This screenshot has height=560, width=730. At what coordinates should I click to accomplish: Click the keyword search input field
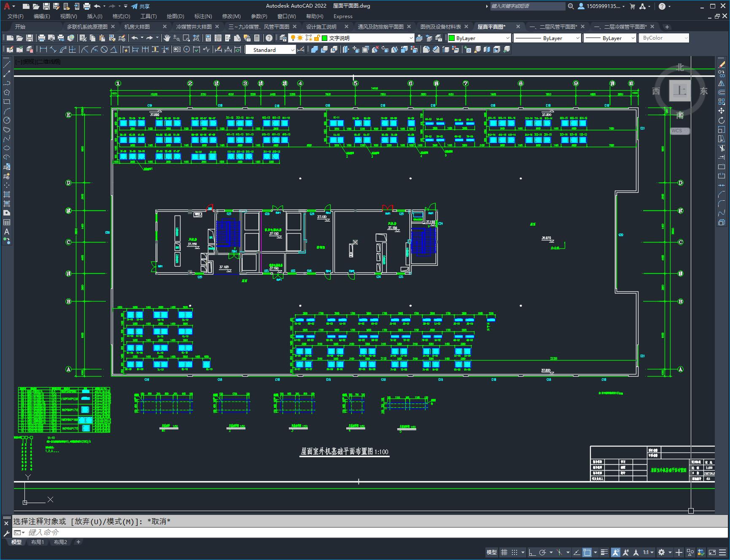click(x=528, y=6)
